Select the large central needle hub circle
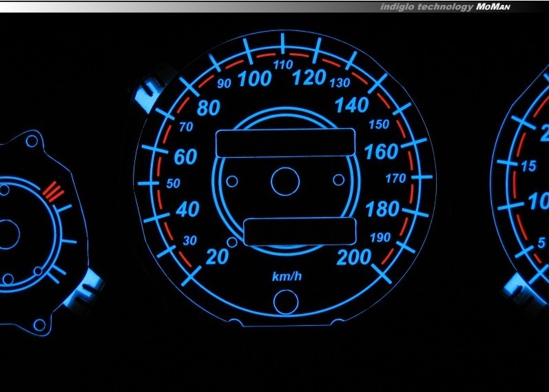549x392 pixels. click(x=286, y=181)
